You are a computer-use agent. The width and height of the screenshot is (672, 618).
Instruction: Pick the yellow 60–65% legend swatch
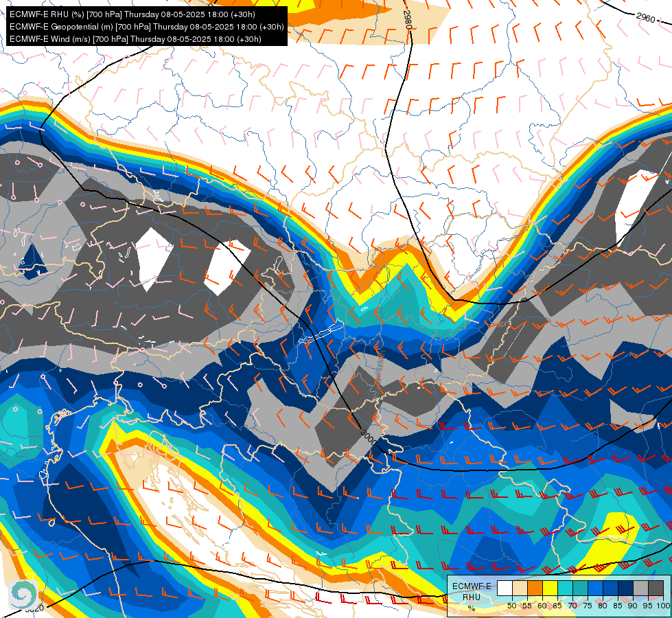551,588
